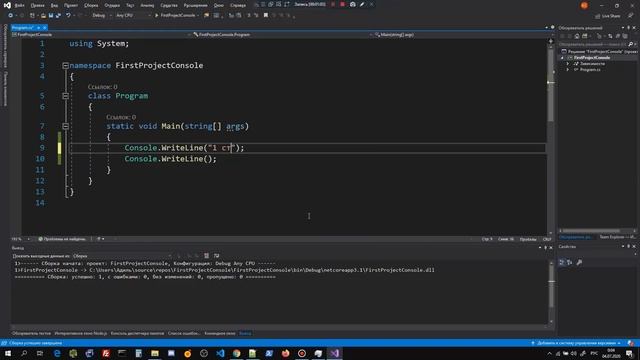Image resolution: width=640 pixels, height=360 pixels.
Task: Click the 'using System;' line
Action: click(x=99, y=44)
